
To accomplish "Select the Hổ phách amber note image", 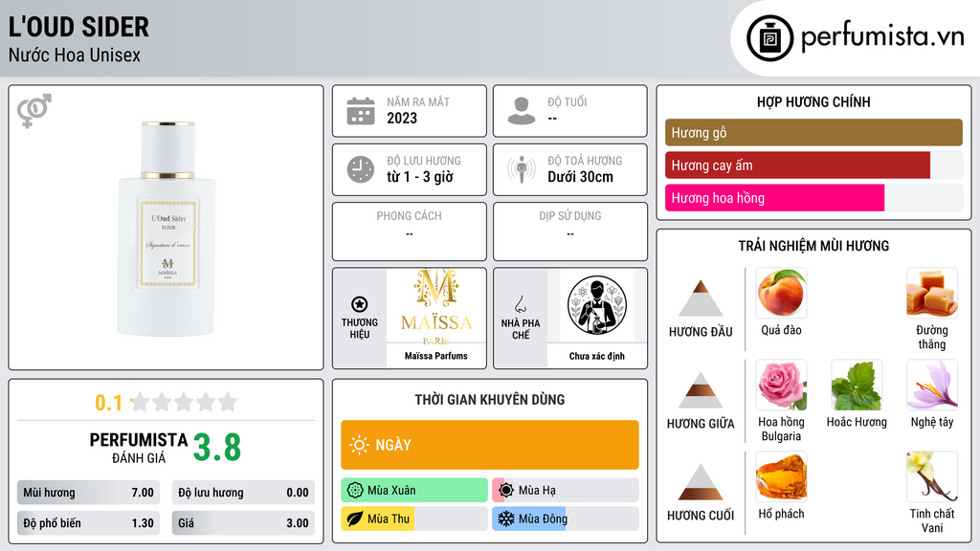I will point(781,476).
